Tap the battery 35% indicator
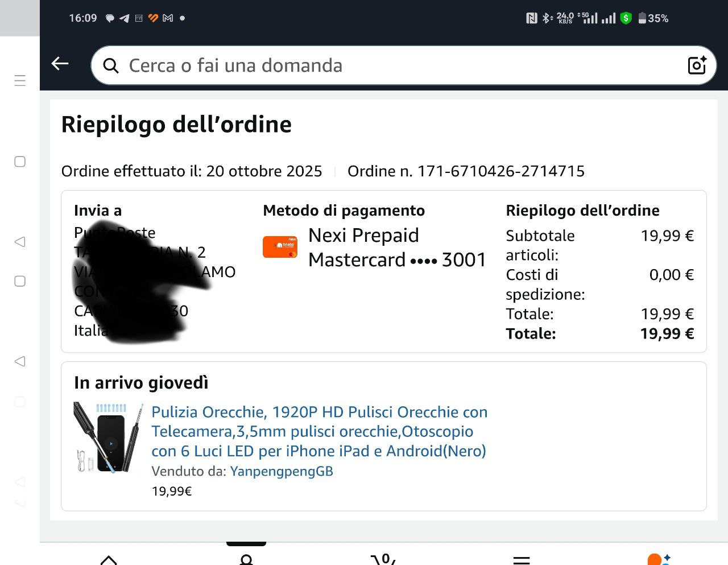 (653, 18)
